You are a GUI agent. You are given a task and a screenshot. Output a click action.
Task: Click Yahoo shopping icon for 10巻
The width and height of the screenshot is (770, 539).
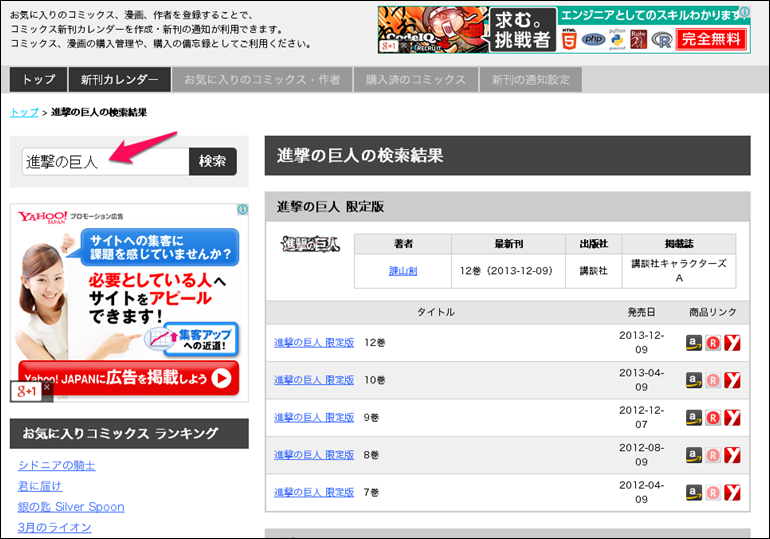click(x=732, y=380)
